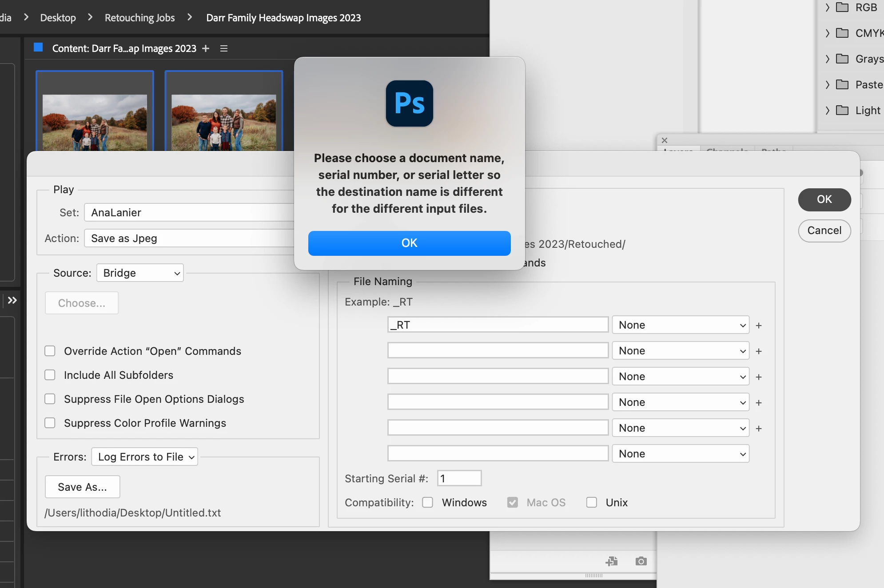Click the camera snapshot icon
Image resolution: width=884 pixels, height=588 pixels.
click(x=641, y=561)
